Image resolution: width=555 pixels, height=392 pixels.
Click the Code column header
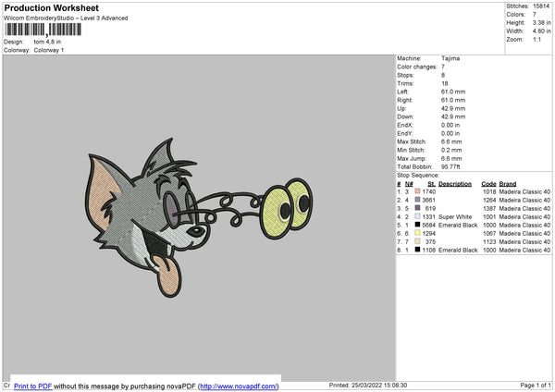click(488, 184)
